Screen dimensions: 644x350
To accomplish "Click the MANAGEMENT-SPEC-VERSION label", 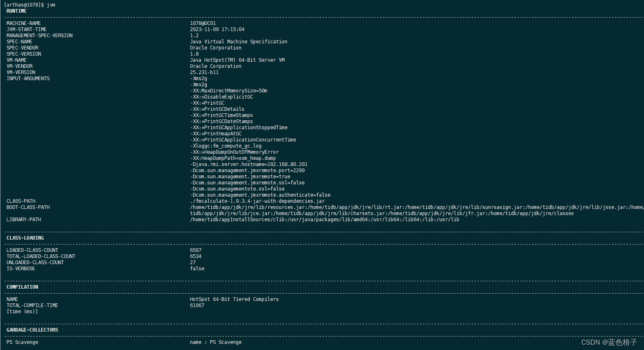I will (40, 36).
